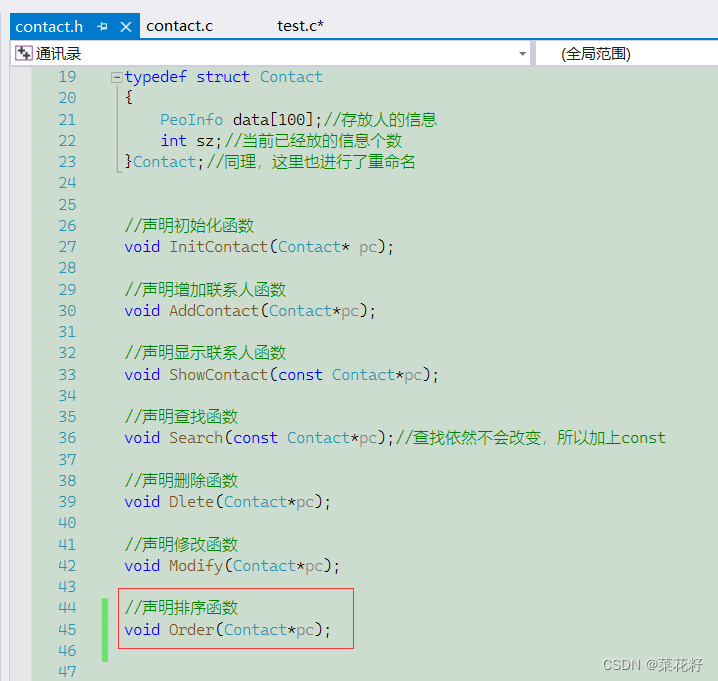The height and width of the screenshot is (681, 718).
Task: Switch to the contact.c tab
Action: [x=179, y=26]
